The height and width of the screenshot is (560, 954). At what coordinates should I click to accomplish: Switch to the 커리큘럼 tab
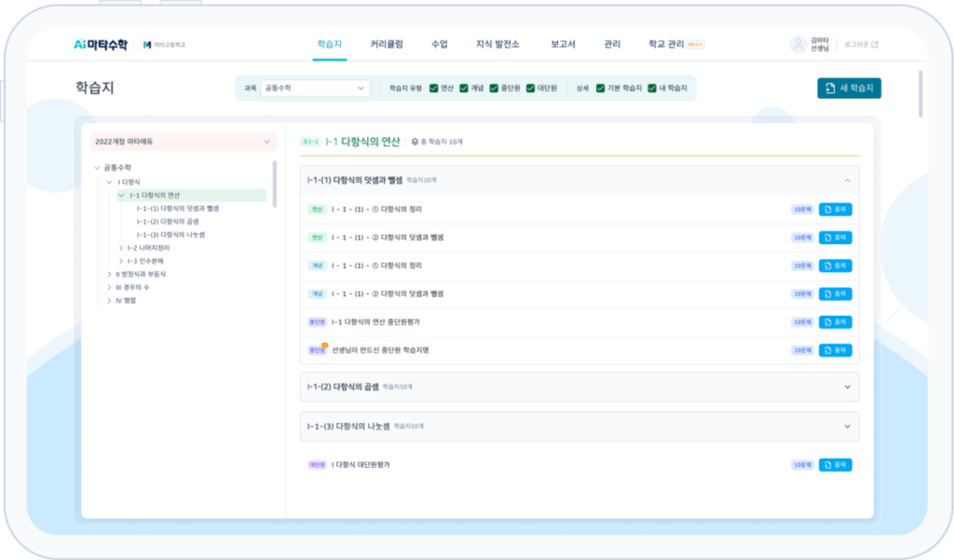pyautogui.click(x=387, y=45)
